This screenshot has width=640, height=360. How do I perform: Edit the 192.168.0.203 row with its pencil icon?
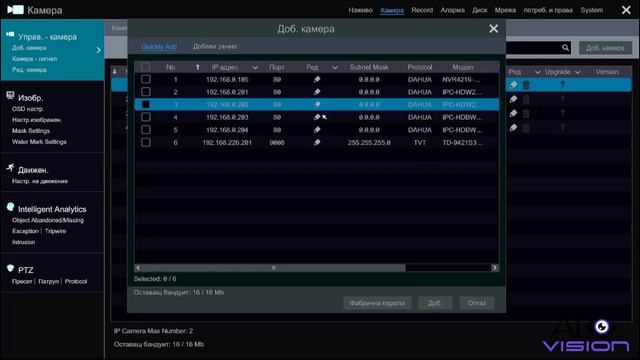point(317,117)
